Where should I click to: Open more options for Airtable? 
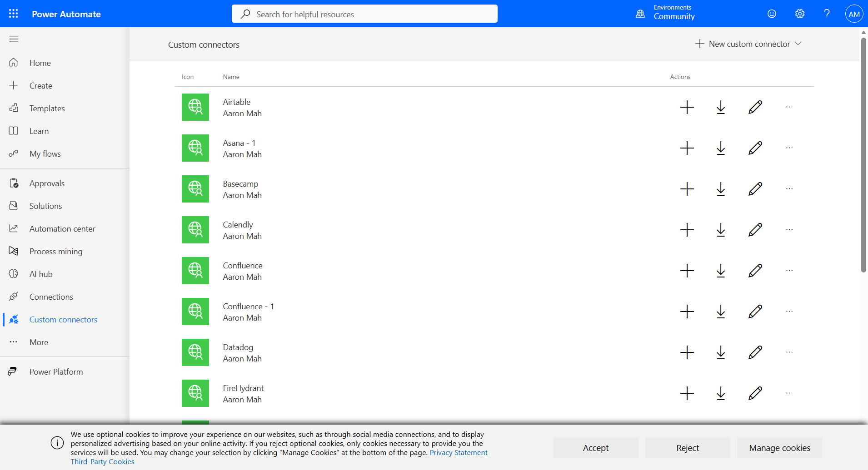(x=789, y=107)
